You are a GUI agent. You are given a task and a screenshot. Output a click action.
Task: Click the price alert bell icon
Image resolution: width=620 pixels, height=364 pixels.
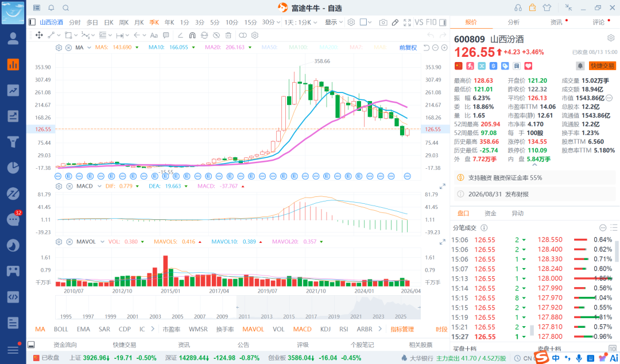(580, 65)
